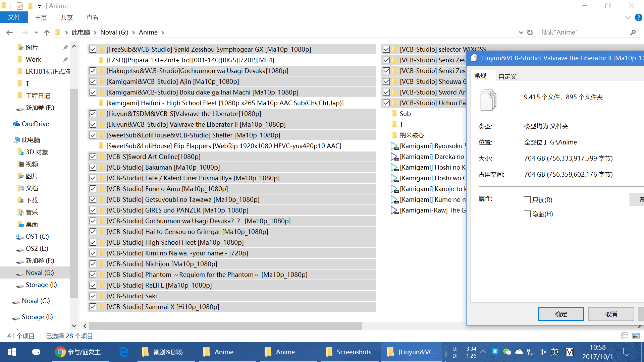Click the 搜索"Anime" search box
Screen dimensions: 644x362
(x=584, y=33)
